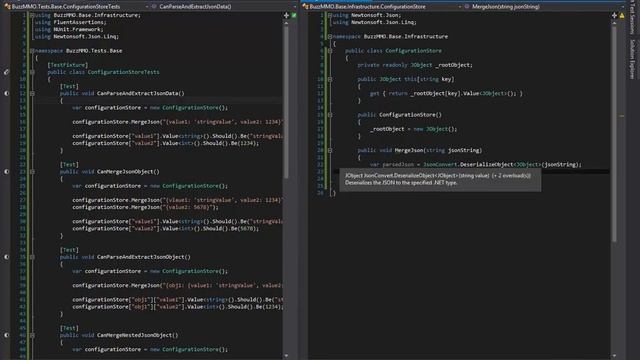This screenshot has width=640, height=360.
Task: Click the yellow marker on right pane marker bar
Action: coord(622,116)
